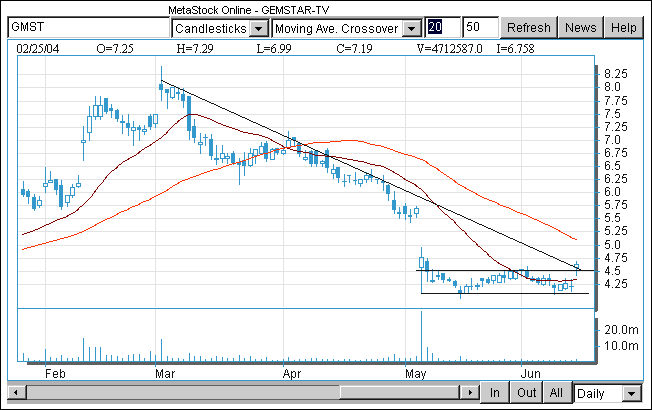
Task: Click the 02/25/04 date readout
Action: click(37, 49)
